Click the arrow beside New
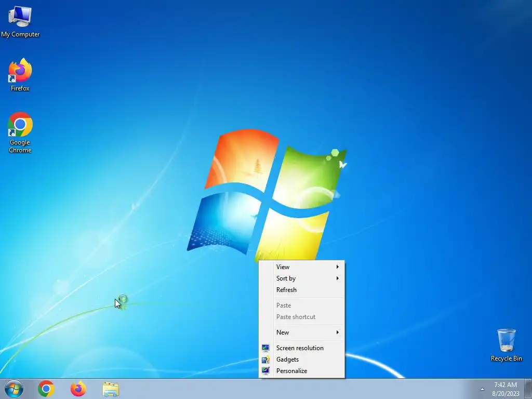532x399 pixels. coord(338,332)
